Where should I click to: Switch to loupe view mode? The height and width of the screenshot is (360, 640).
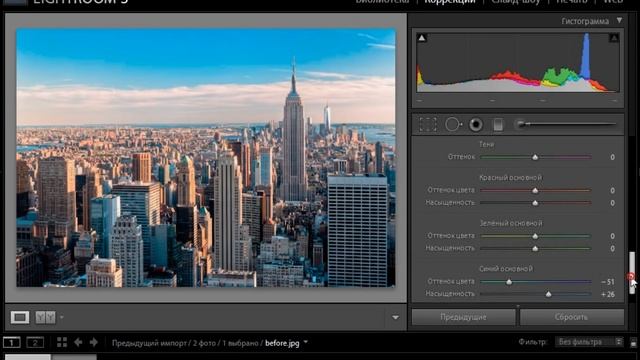(x=20, y=317)
